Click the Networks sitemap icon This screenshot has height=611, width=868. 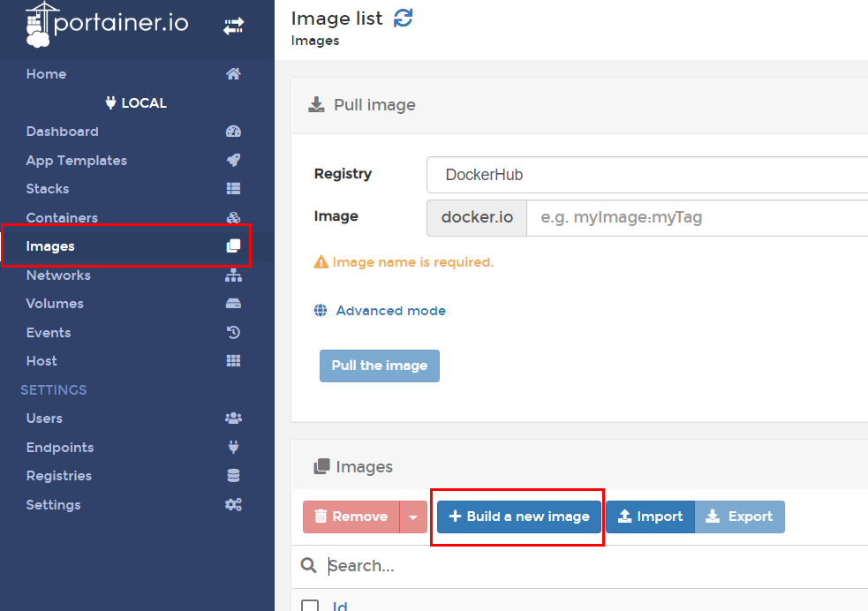point(233,275)
